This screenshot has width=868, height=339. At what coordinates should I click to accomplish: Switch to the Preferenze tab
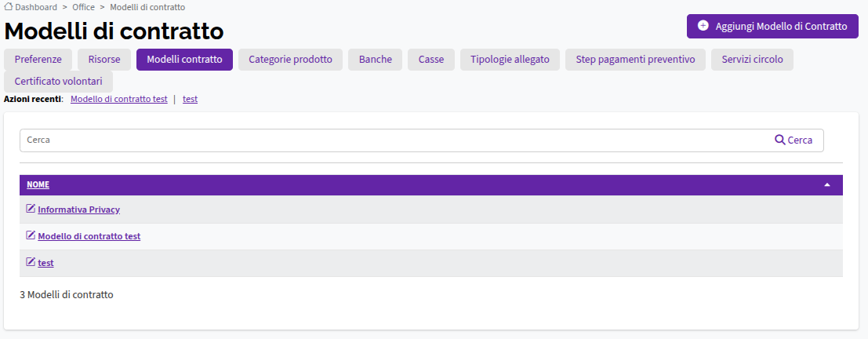(38, 60)
